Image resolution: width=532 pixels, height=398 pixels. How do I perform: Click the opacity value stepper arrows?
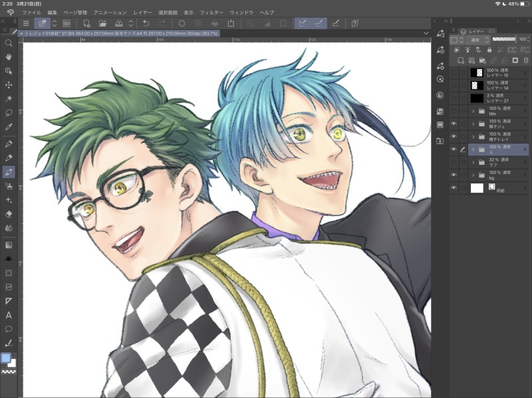(x=528, y=39)
